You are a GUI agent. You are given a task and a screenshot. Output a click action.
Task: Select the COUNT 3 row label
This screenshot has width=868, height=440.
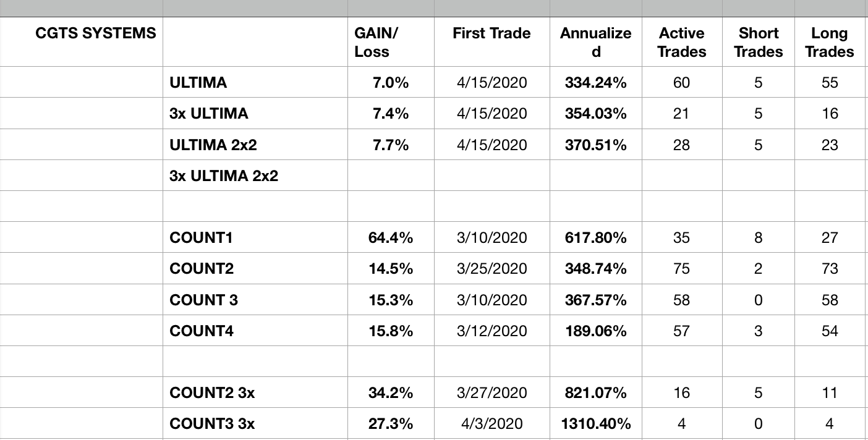(204, 300)
